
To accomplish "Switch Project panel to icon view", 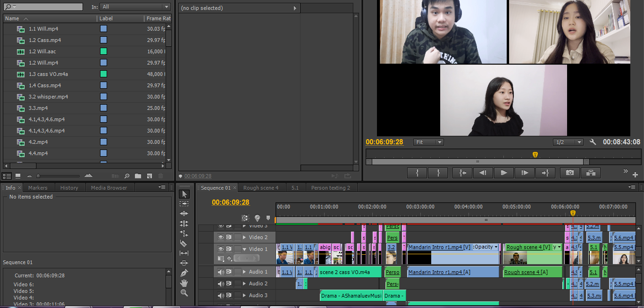I will tap(18, 176).
